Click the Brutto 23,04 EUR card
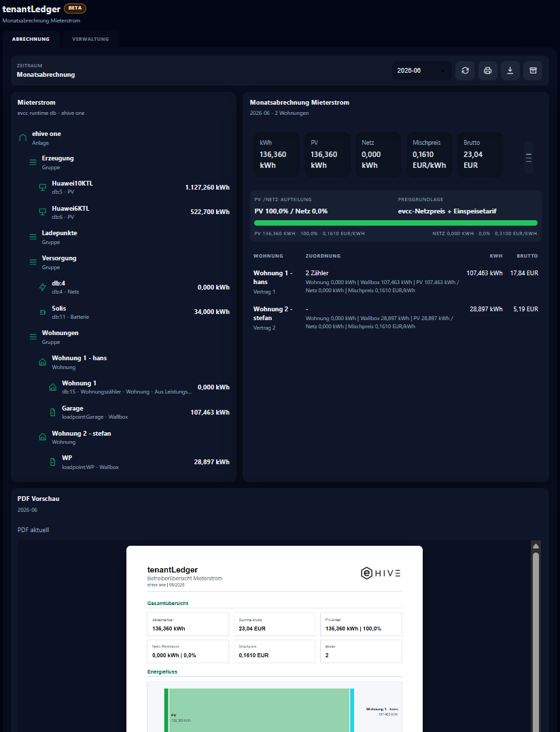The image size is (560, 732). click(480, 154)
